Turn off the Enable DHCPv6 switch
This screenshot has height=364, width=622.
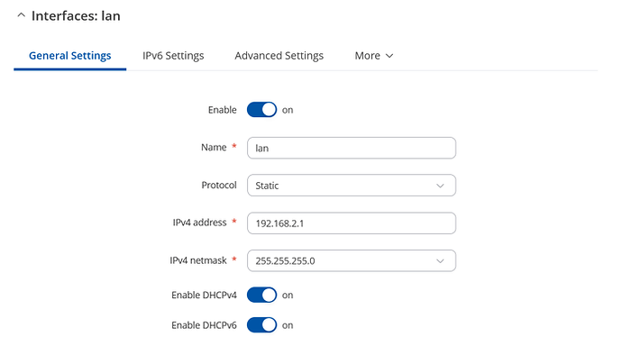click(x=261, y=325)
